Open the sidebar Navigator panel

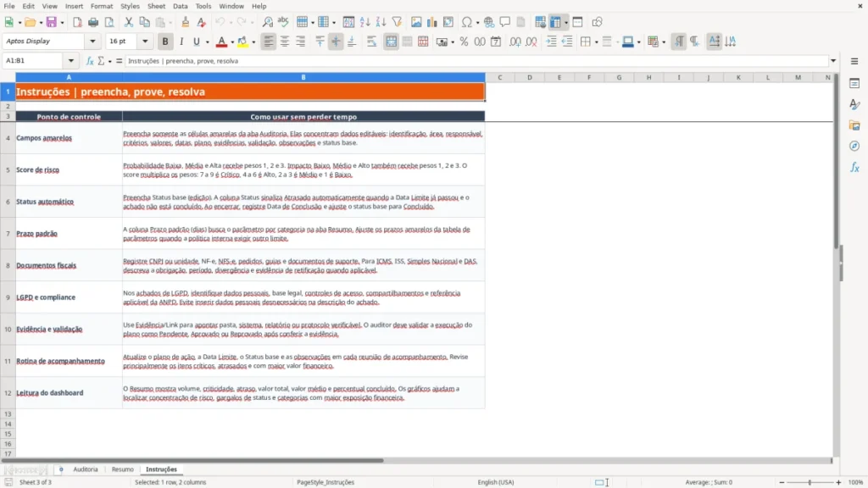(x=854, y=146)
